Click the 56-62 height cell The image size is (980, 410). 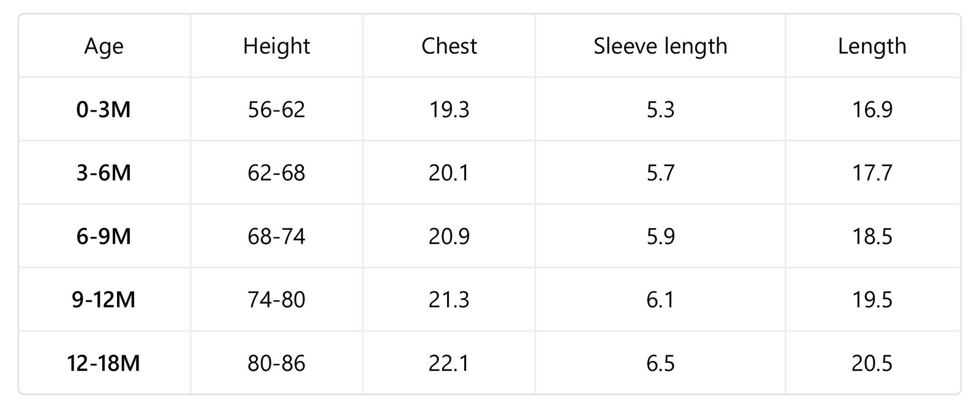pyautogui.click(x=276, y=110)
